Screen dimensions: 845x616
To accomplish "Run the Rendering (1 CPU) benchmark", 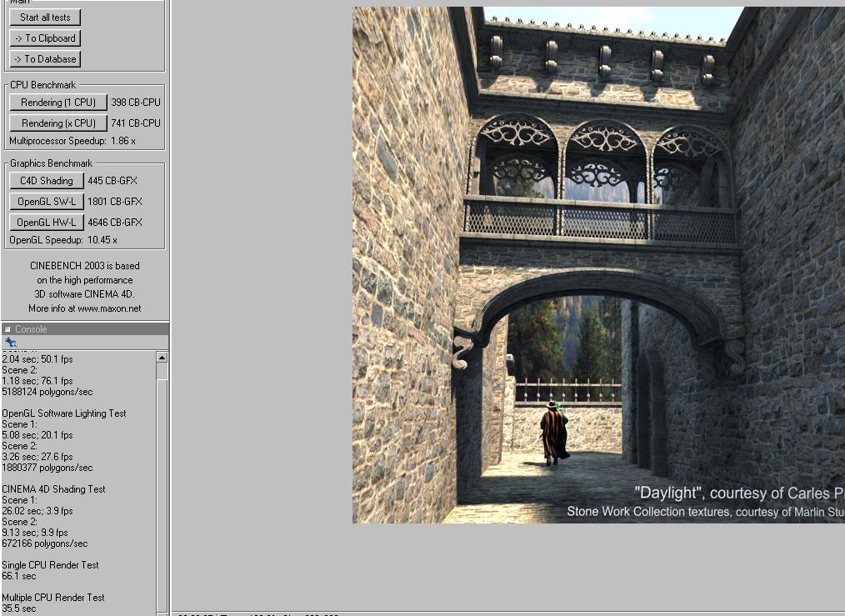I will point(58,103).
